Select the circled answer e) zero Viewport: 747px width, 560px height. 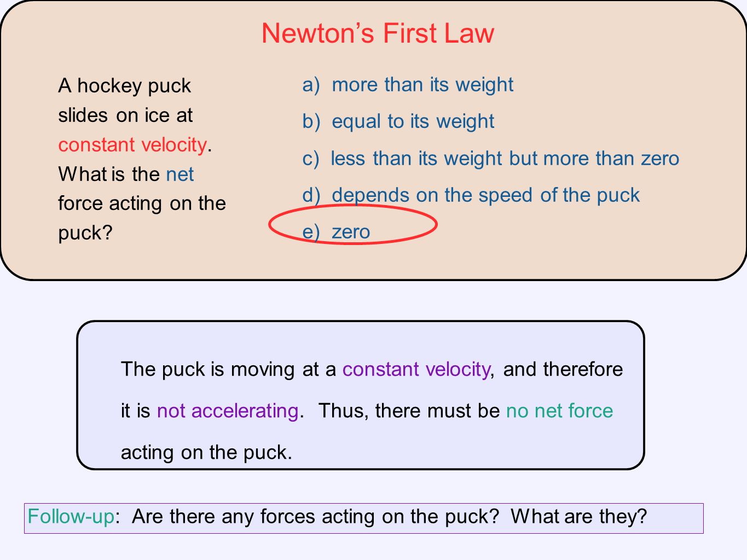tap(336, 232)
